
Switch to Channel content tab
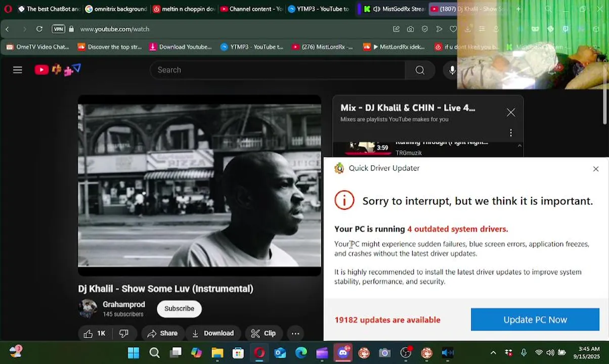click(x=251, y=9)
